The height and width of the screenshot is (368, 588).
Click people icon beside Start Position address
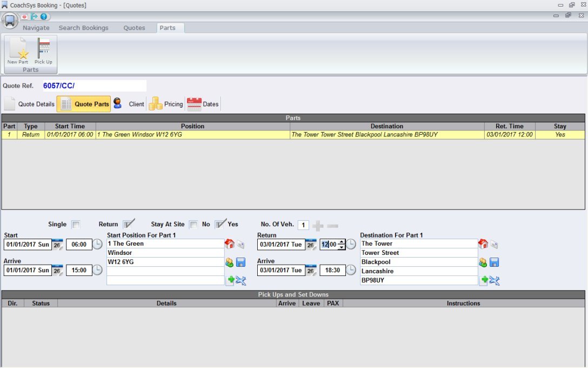pyautogui.click(x=230, y=262)
